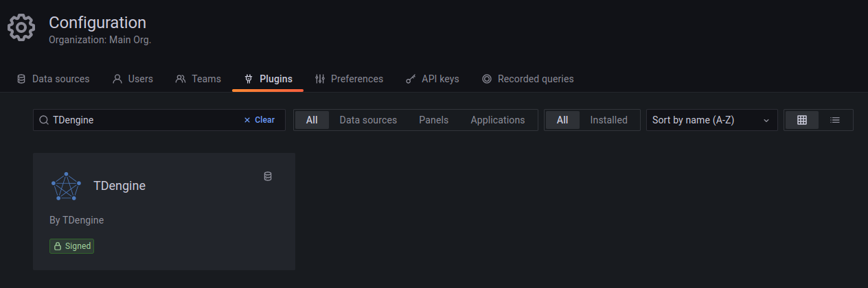Open the API keys tab
The image size is (868, 288).
[x=432, y=79]
